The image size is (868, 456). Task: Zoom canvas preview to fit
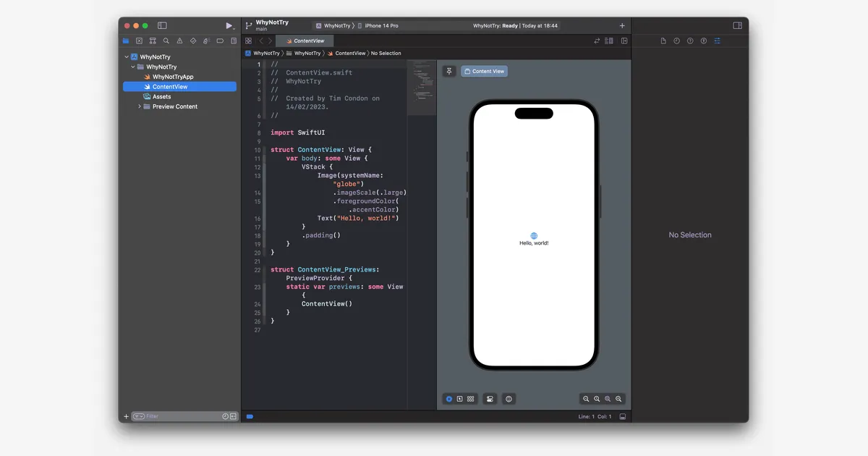click(x=608, y=399)
